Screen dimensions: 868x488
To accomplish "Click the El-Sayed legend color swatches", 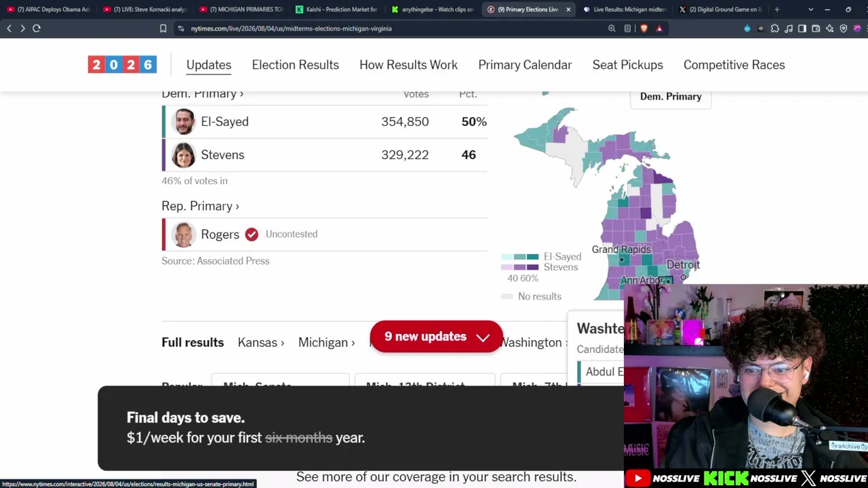I will (520, 257).
